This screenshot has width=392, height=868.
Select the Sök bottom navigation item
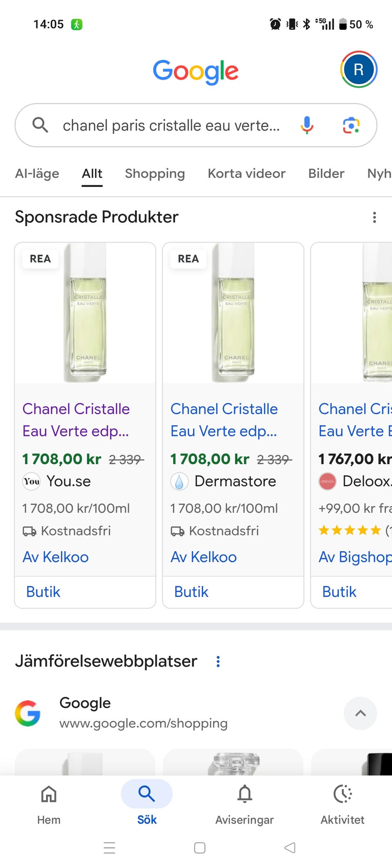(x=147, y=803)
